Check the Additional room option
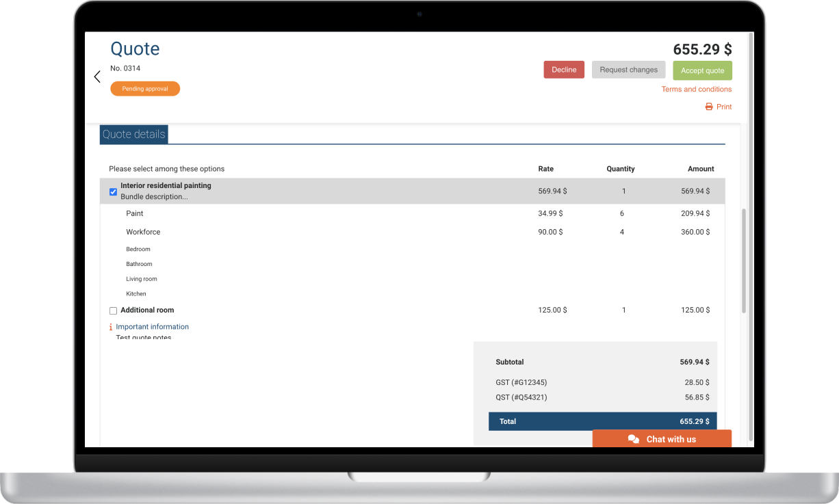 tap(114, 310)
